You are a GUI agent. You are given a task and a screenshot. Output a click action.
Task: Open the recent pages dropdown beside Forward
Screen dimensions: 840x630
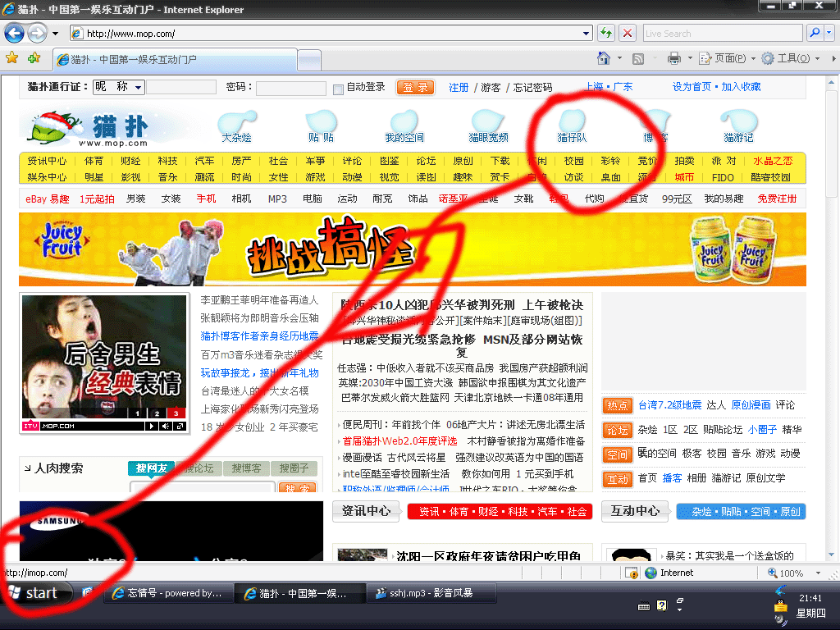[55, 33]
